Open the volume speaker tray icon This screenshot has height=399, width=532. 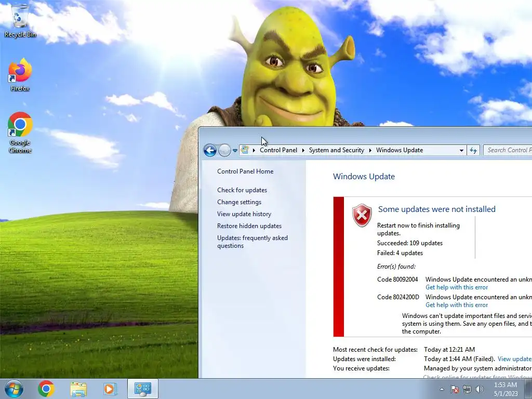[480, 390]
